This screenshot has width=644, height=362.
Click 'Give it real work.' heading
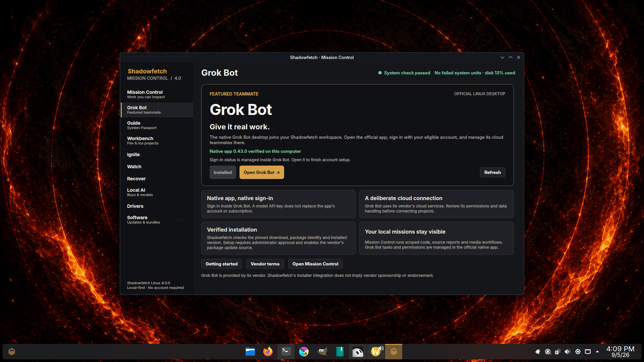[239, 127]
